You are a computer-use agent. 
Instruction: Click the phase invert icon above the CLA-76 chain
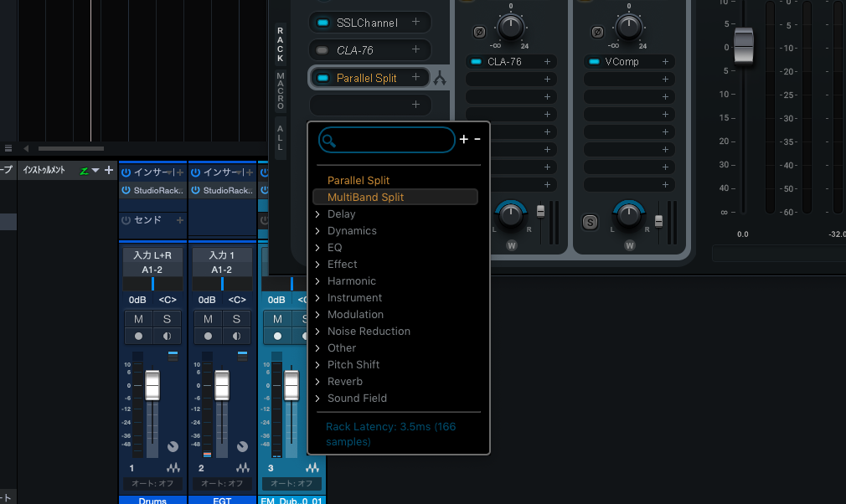[479, 32]
